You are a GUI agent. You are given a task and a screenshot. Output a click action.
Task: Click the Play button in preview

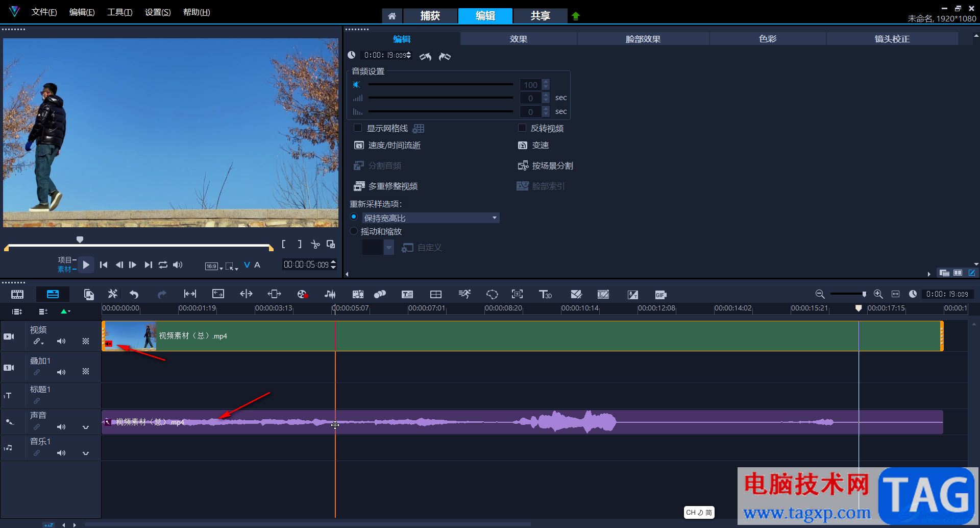(86, 265)
